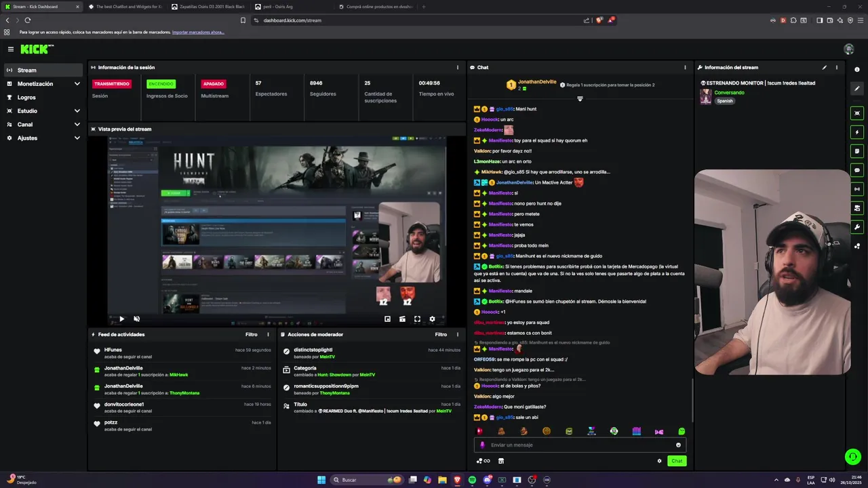The image size is (868, 488).
Task: Toggle the stream preview widget button
Action: (x=857, y=113)
